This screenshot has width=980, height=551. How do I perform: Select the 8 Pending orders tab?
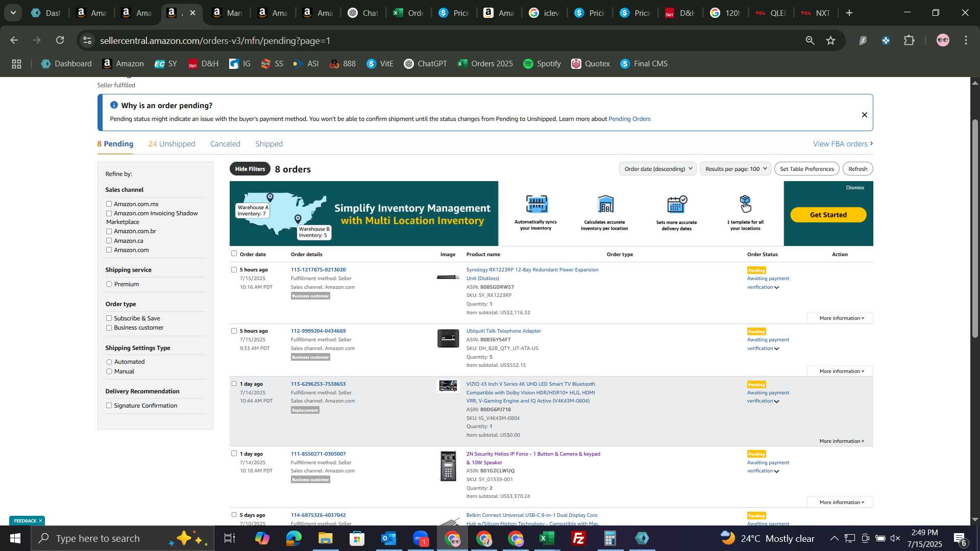pos(115,144)
